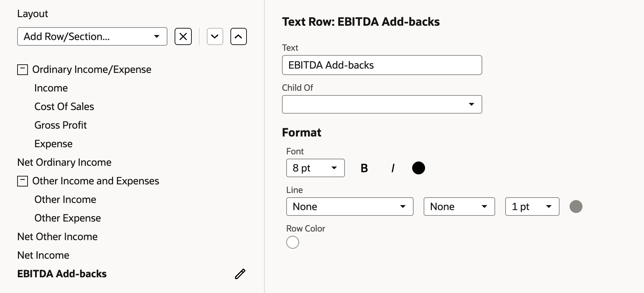644x293 pixels.
Task: Click pencil edit icon for EBITDA Add-backs
Action: click(x=240, y=274)
